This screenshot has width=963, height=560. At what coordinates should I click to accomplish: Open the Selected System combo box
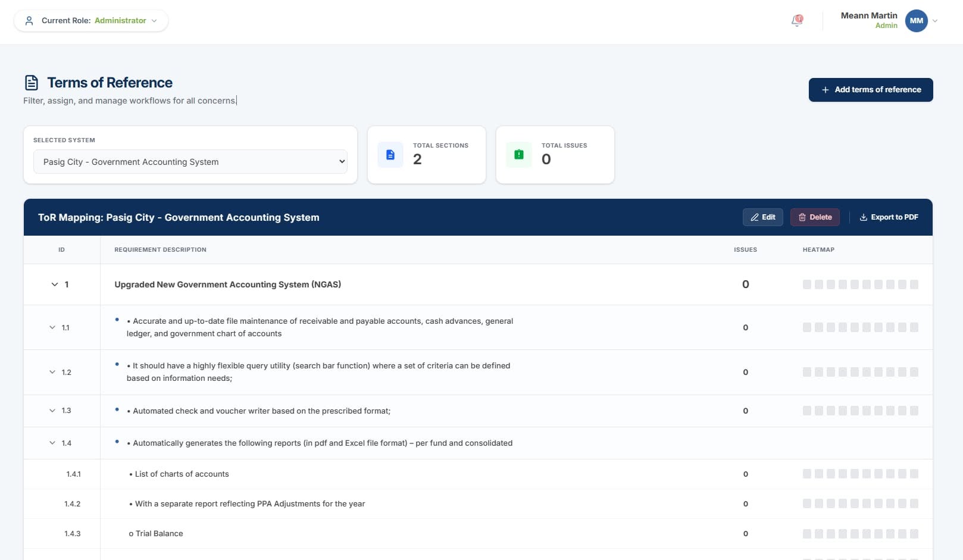pos(190,162)
